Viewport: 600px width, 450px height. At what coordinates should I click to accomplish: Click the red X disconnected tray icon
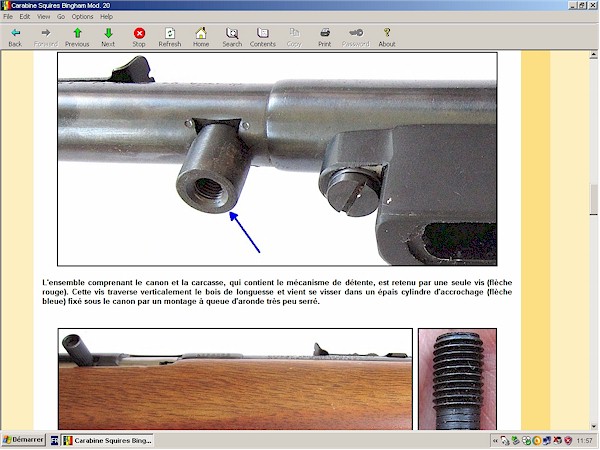pos(558,440)
